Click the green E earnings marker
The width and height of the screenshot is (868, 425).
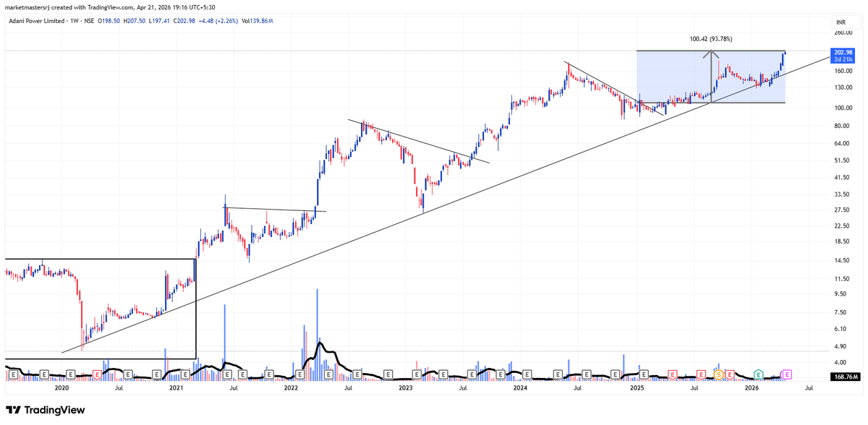point(758,374)
